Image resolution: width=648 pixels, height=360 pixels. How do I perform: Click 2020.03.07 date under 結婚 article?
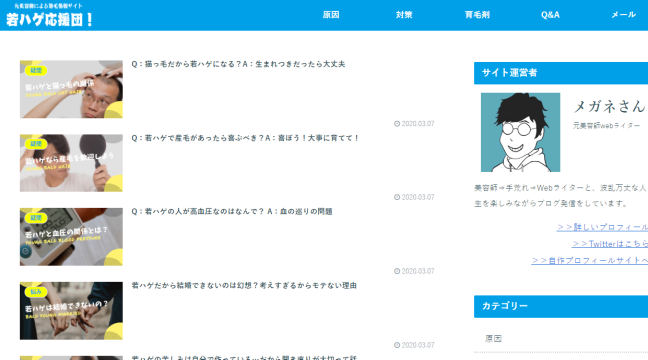[418, 345]
